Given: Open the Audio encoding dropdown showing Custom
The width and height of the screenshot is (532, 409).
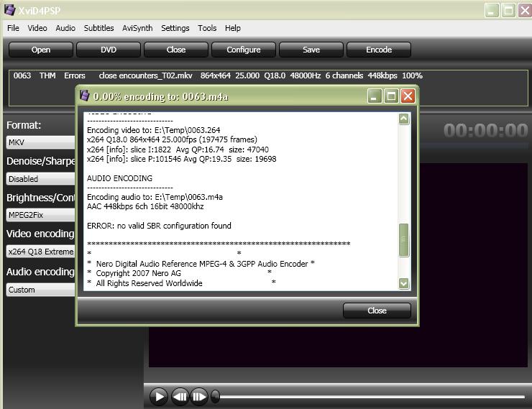Looking at the screenshot, I should click(41, 290).
